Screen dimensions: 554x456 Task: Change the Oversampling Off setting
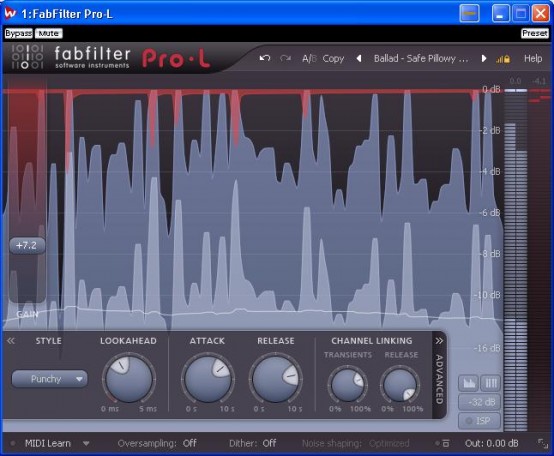190,443
